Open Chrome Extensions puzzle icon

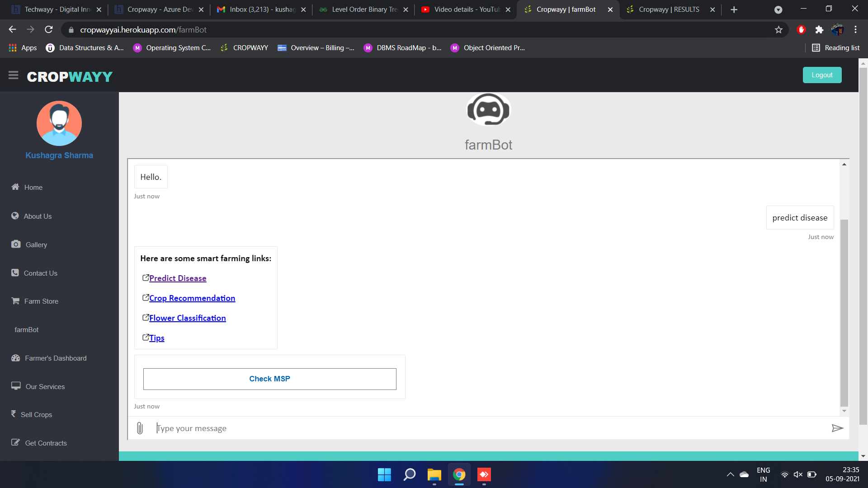[819, 30]
